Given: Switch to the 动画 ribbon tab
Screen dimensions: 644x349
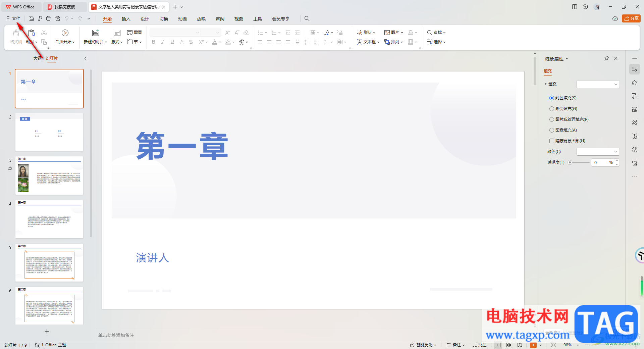Looking at the screenshot, I should [x=182, y=19].
